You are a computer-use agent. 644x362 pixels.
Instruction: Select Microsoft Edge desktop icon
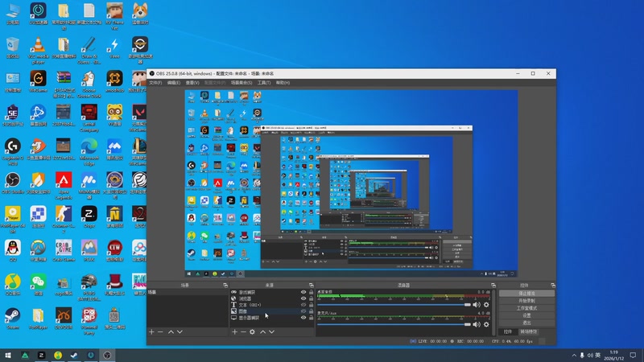pos(89,152)
